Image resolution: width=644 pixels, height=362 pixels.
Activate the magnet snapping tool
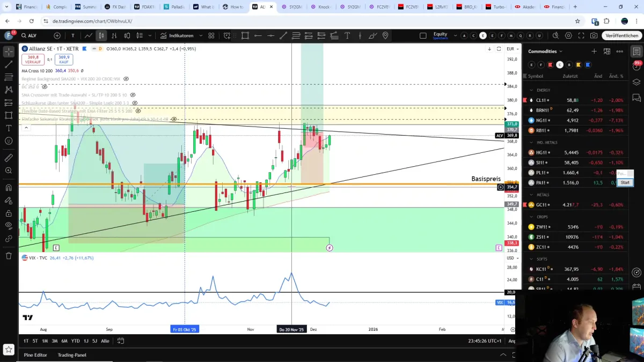click(8, 187)
